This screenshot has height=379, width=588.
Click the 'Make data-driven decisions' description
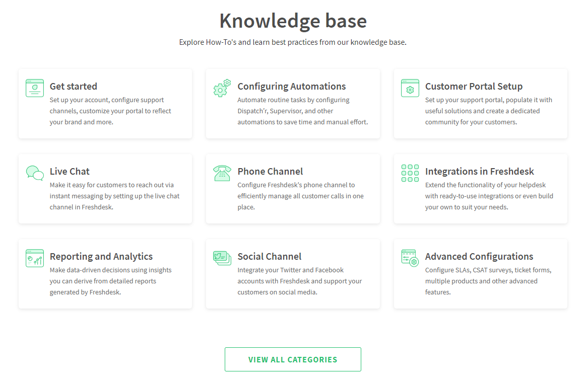click(110, 281)
